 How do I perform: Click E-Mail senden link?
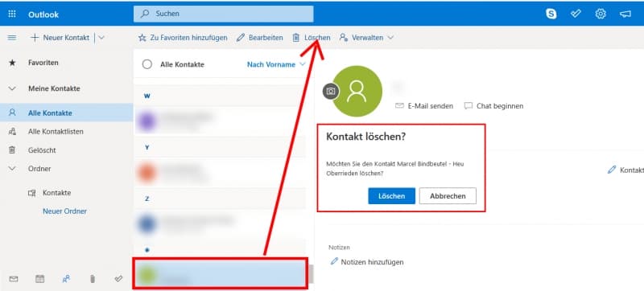424,106
